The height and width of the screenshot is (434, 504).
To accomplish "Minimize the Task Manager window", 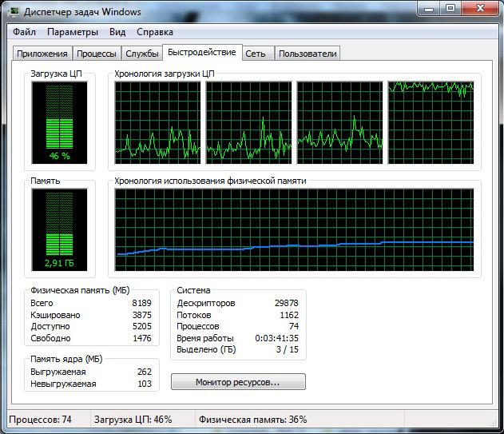I will point(429,8).
